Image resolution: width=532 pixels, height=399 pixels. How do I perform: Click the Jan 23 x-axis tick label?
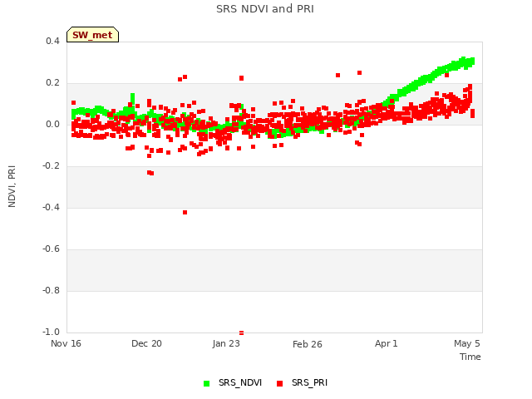click(226, 343)
